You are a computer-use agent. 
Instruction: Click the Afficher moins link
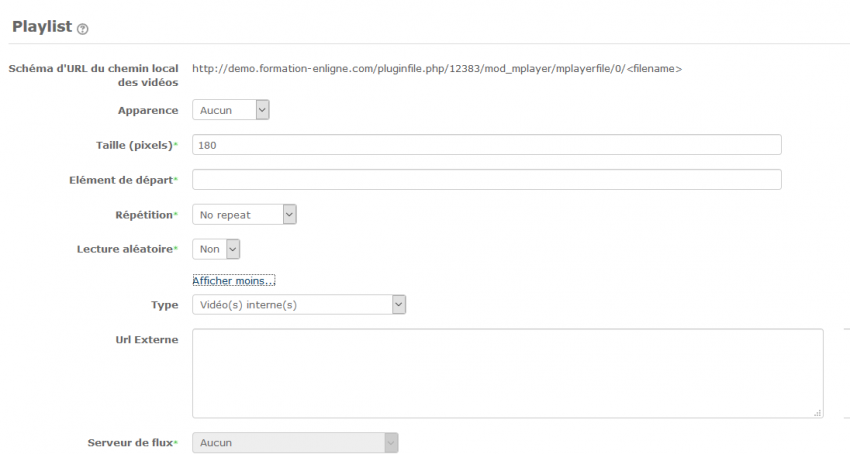coord(233,281)
